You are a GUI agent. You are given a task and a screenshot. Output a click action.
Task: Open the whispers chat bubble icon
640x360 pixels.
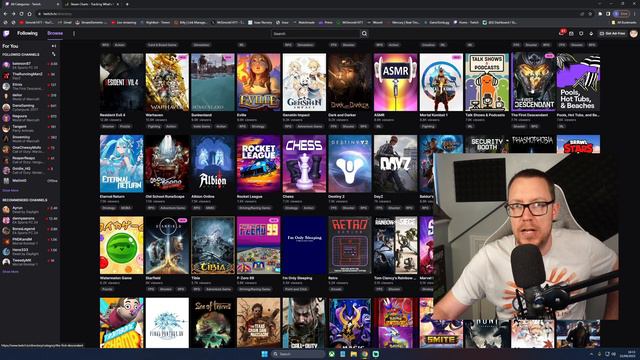(581, 33)
